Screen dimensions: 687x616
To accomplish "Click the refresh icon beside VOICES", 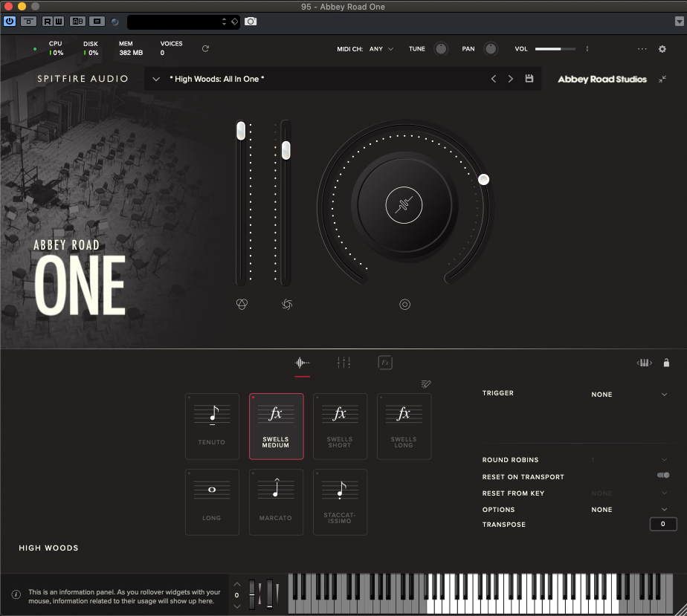I will 206,49.
